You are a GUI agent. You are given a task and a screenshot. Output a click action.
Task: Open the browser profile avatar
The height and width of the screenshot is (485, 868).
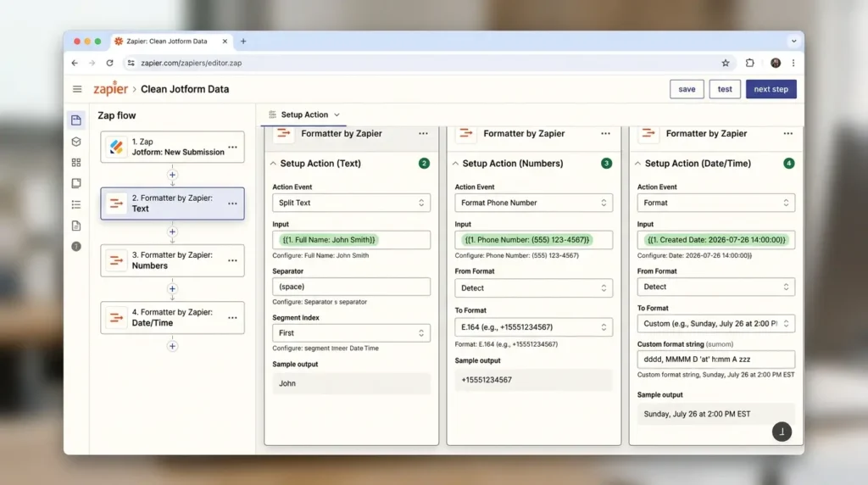776,63
